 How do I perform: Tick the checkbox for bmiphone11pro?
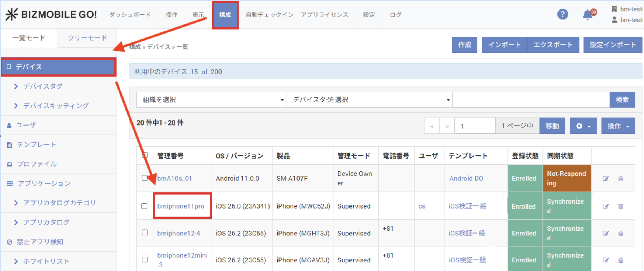point(144,206)
